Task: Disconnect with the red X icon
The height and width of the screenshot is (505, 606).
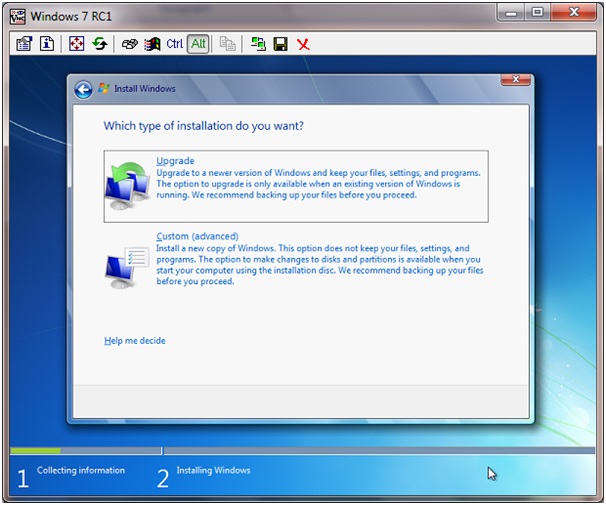Action: (x=303, y=44)
